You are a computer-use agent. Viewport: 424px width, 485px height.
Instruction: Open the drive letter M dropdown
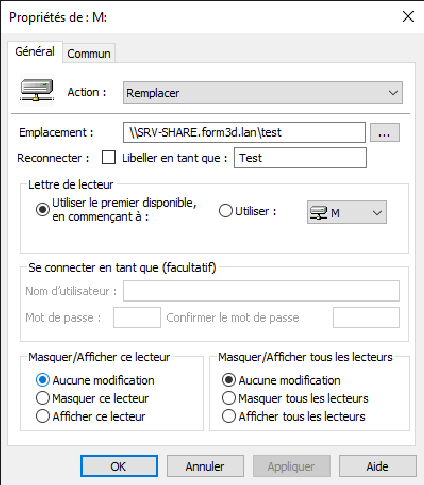pos(347,212)
